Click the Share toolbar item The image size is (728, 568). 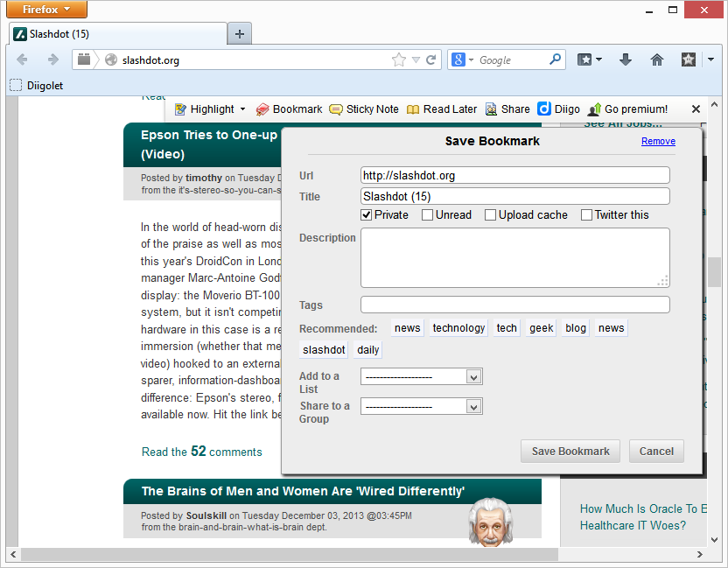click(507, 109)
